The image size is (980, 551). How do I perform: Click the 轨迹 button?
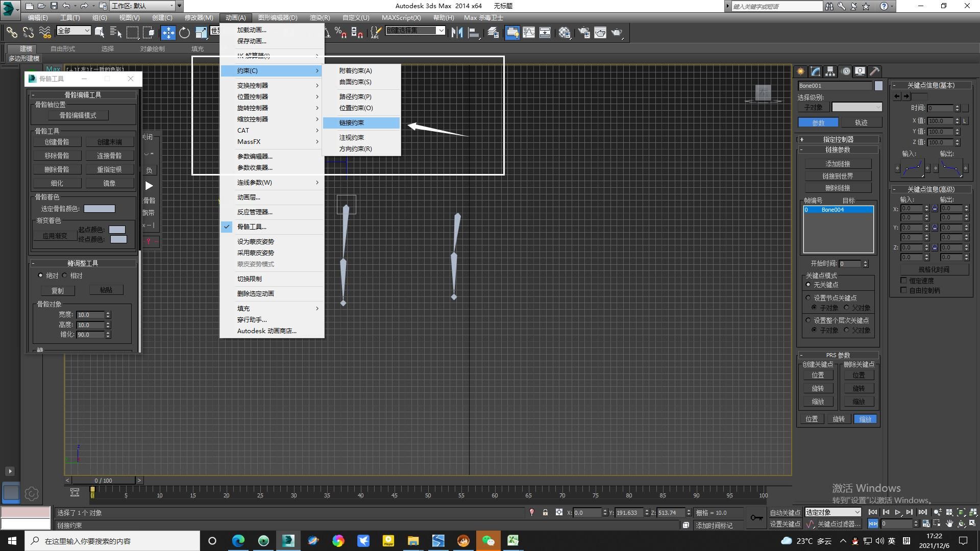click(x=861, y=122)
